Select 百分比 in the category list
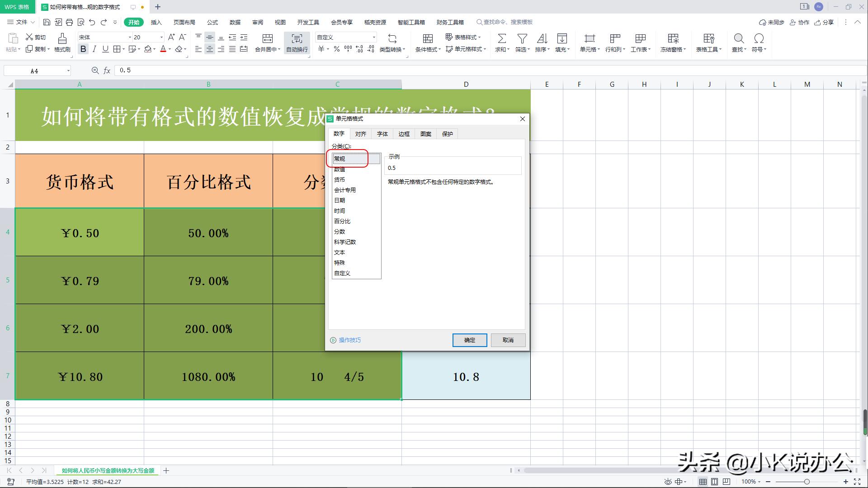Screen dimensions: 868x488 point(342,221)
